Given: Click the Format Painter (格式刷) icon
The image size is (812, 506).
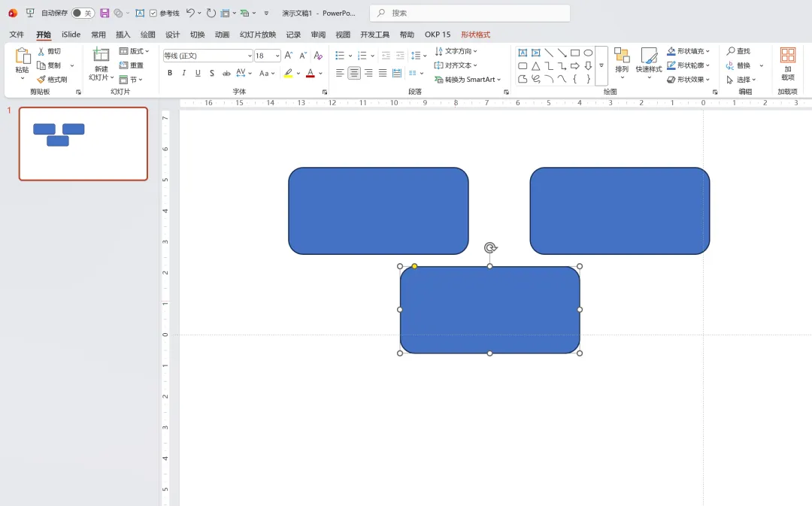Looking at the screenshot, I should click(x=41, y=79).
